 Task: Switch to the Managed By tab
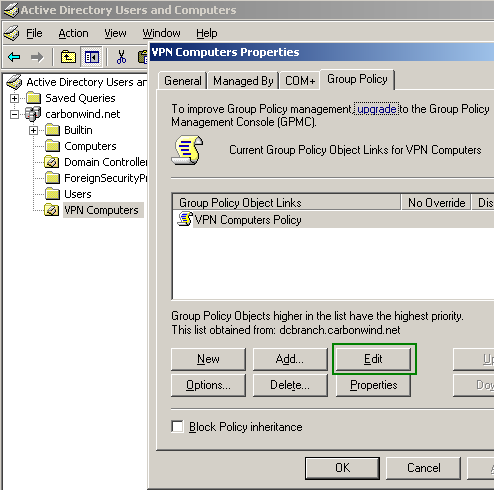tap(243, 81)
